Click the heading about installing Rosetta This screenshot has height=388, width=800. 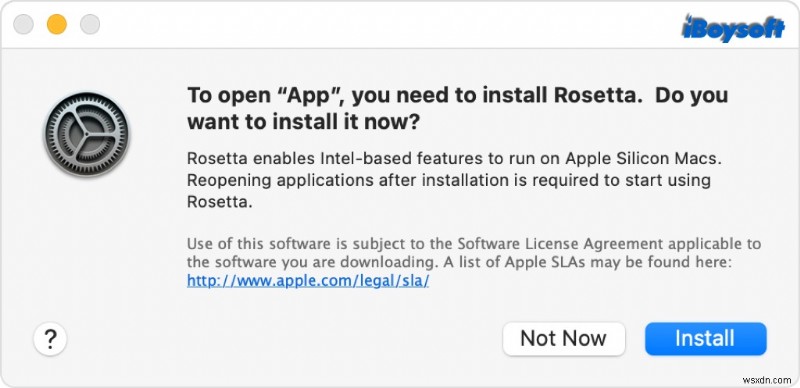458,108
